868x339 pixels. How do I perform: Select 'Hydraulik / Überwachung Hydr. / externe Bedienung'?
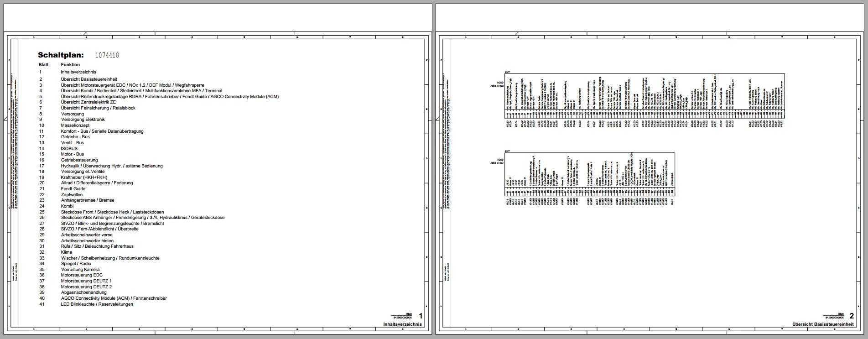point(112,166)
